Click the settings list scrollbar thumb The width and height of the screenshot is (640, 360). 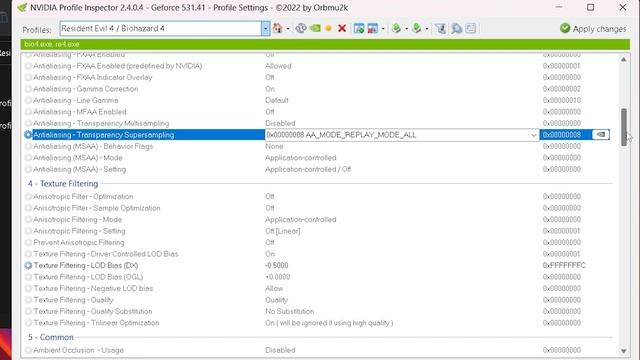(624, 127)
